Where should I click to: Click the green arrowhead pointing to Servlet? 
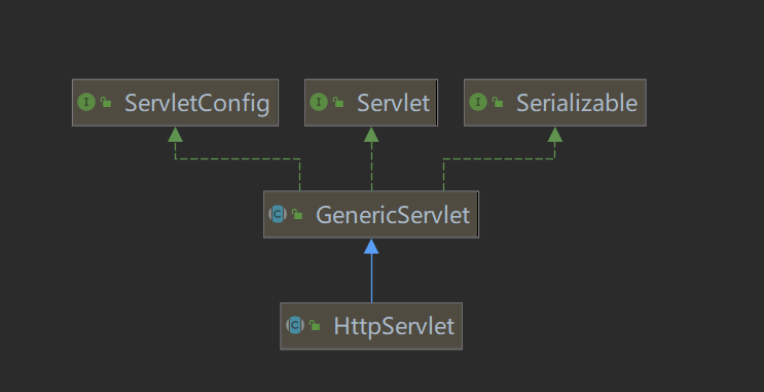(x=371, y=135)
